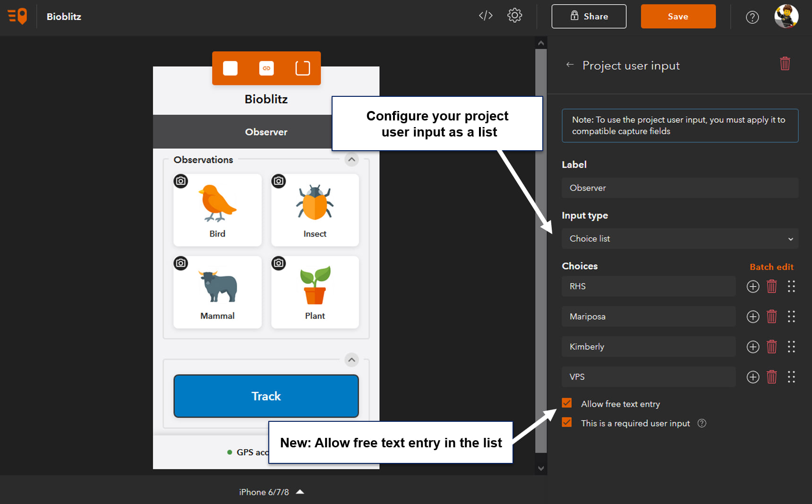The height and width of the screenshot is (504, 812).
Task: Delete the Mariposa choice
Action: 772,316
